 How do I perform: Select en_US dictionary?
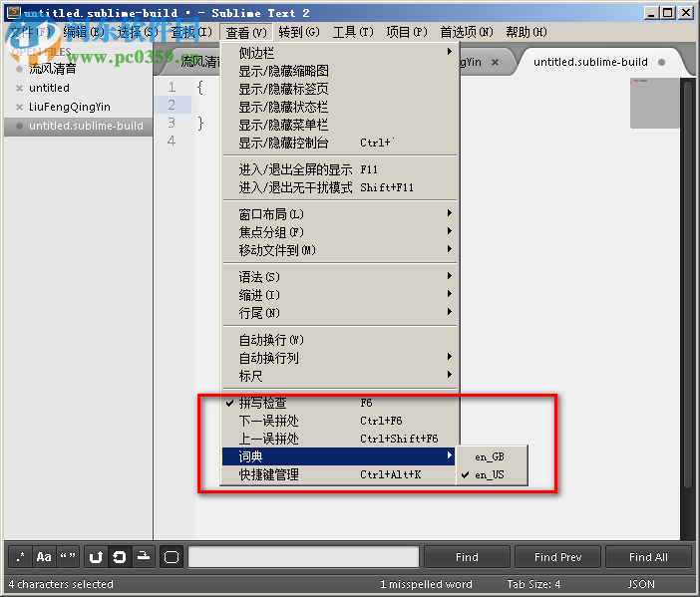pyautogui.click(x=492, y=474)
